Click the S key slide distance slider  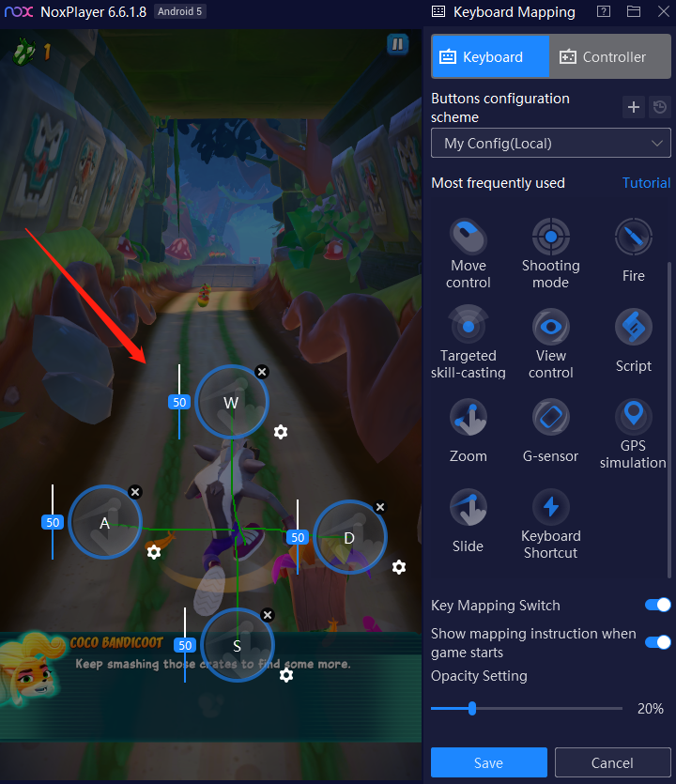point(185,645)
